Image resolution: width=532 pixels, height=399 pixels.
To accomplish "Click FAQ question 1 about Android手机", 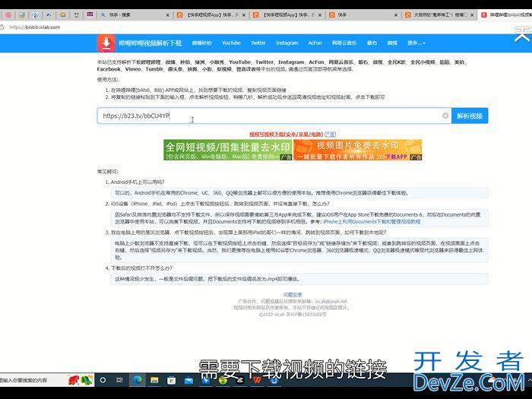I will 138,182.
